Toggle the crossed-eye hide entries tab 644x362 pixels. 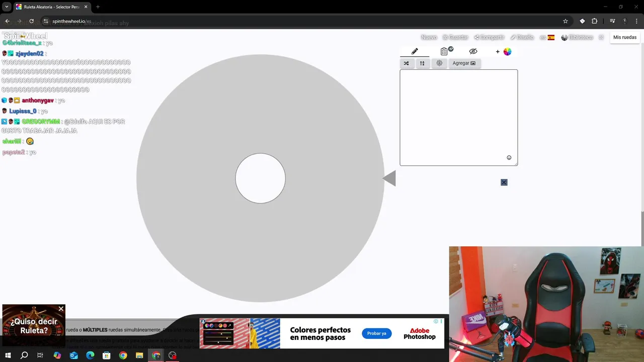click(x=473, y=51)
